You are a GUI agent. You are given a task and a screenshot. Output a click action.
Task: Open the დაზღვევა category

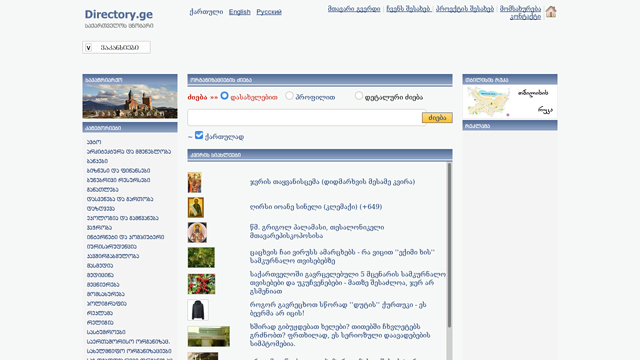(101, 209)
